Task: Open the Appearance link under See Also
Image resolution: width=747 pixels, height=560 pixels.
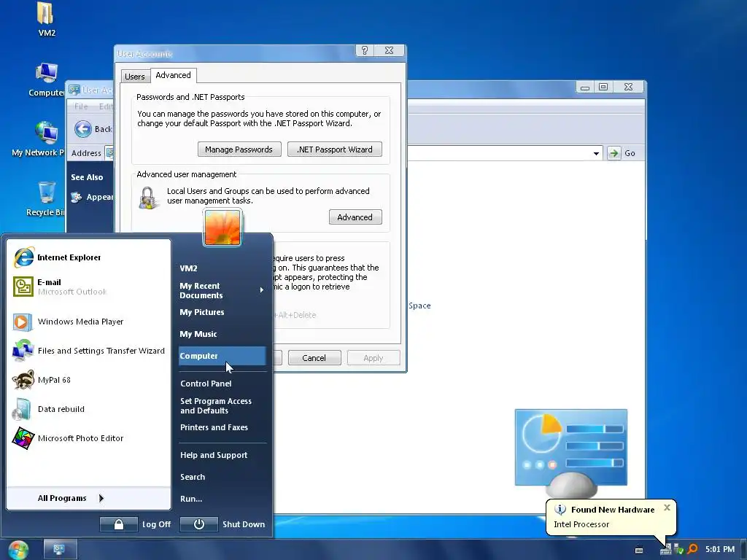Action: (93, 197)
